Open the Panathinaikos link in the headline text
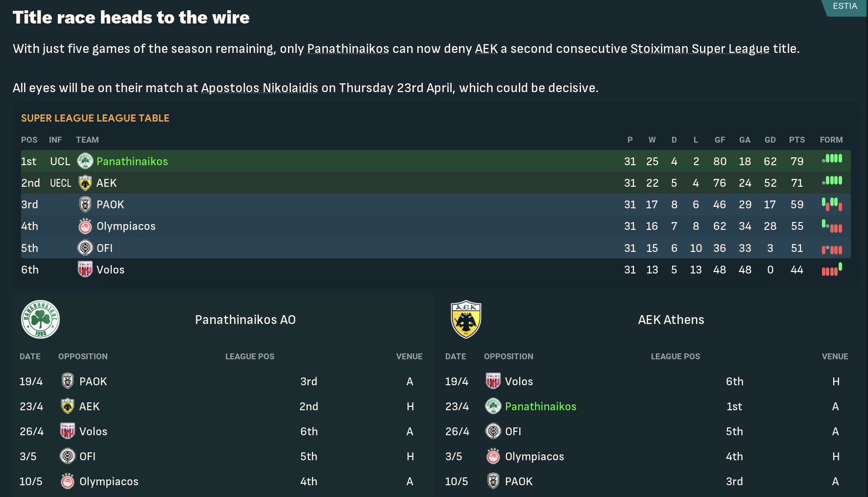Image resolution: width=868 pixels, height=497 pixels. (348, 49)
